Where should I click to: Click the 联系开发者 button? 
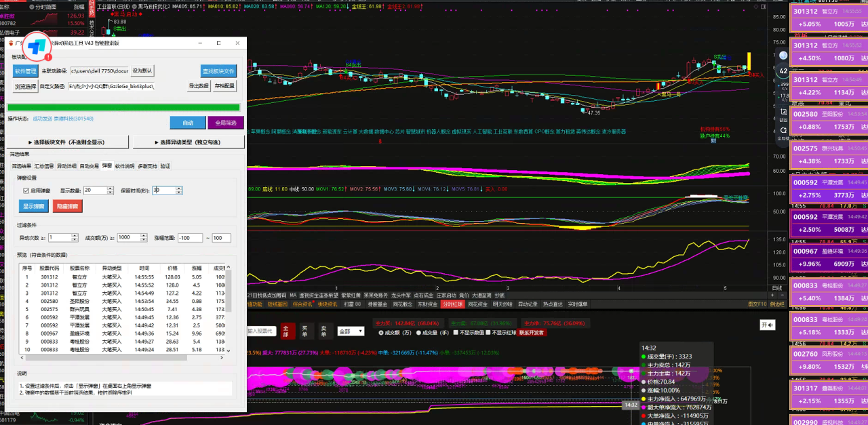pyautogui.click(x=532, y=333)
